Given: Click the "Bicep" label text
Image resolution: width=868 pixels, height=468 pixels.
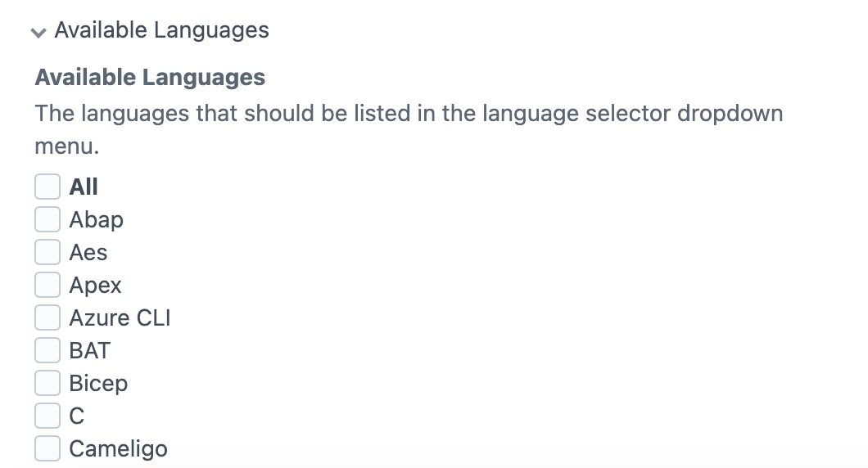Looking at the screenshot, I should (98, 383).
